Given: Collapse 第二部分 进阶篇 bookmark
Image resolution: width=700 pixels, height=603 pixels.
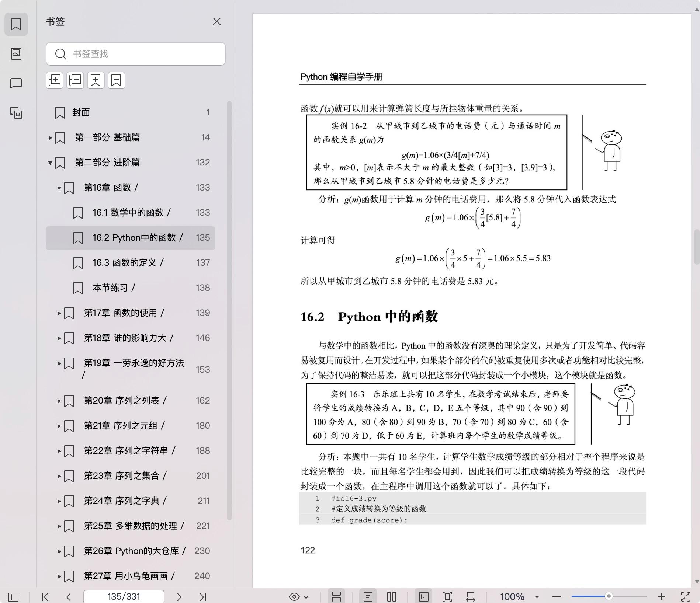Looking at the screenshot, I should [50, 163].
